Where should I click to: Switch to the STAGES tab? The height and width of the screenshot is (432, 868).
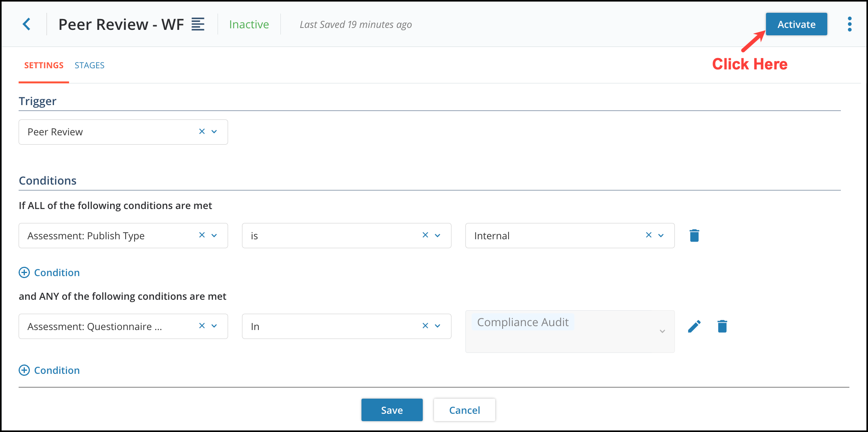click(x=90, y=65)
